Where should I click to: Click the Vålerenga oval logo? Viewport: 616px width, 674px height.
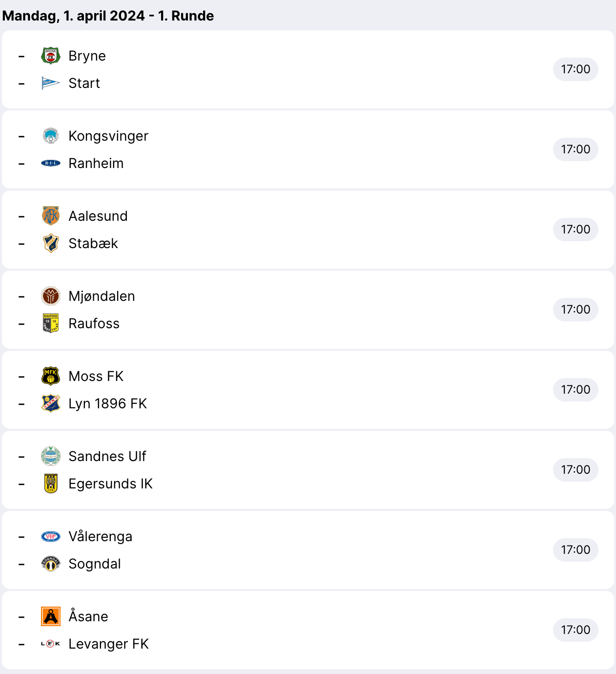[51, 536]
